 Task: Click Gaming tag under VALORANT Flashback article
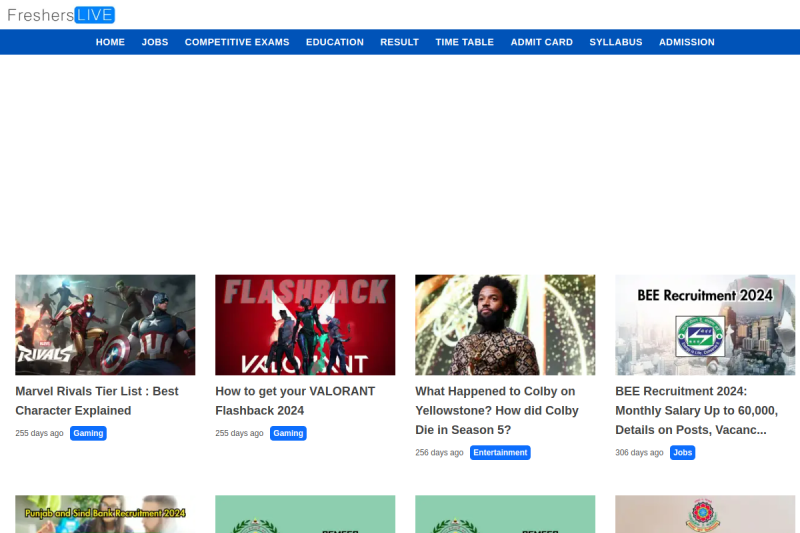288,433
